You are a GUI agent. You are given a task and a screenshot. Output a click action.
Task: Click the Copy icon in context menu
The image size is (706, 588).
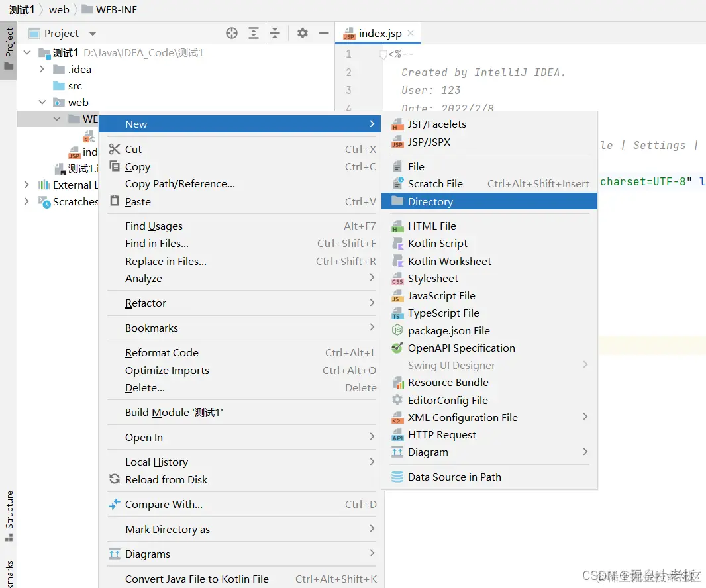click(115, 166)
